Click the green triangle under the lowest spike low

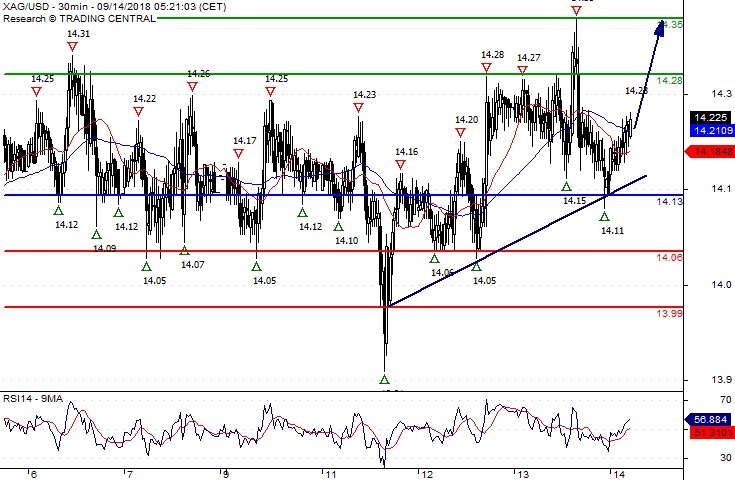(384, 379)
